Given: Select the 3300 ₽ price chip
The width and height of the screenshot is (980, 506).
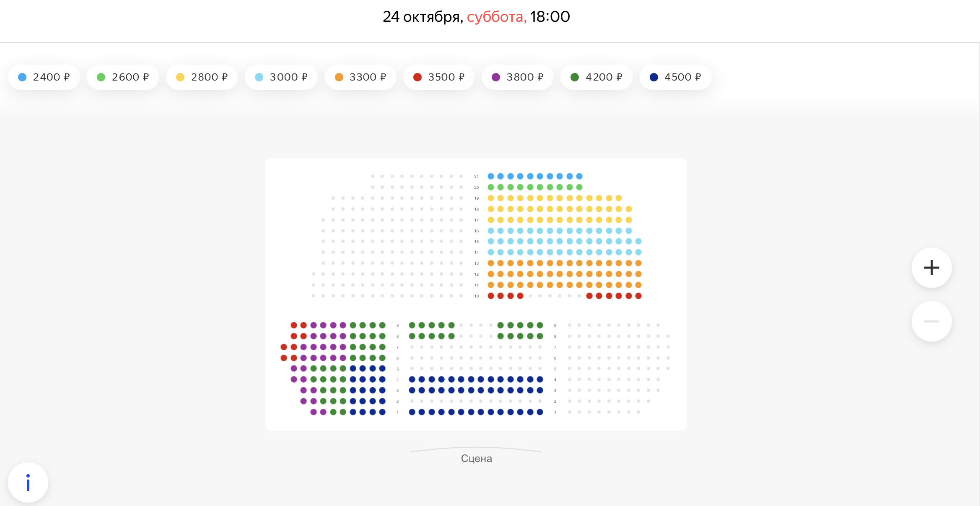Looking at the screenshot, I should click(x=360, y=77).
